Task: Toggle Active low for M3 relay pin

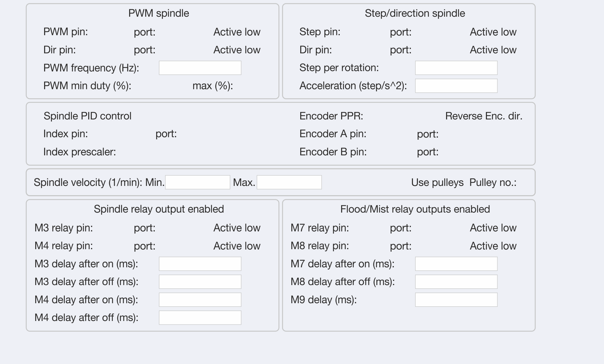Action: 237,228
